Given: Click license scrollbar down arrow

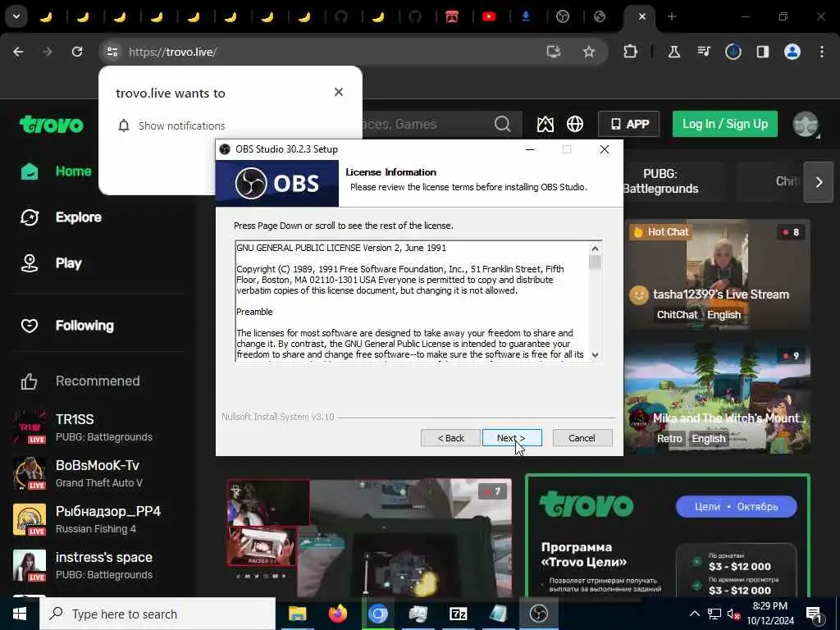Looking at the screenshot, I should [595, 354].
